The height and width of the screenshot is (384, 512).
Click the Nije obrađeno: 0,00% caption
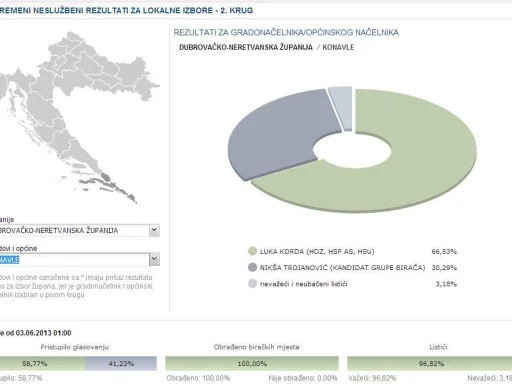303,378
